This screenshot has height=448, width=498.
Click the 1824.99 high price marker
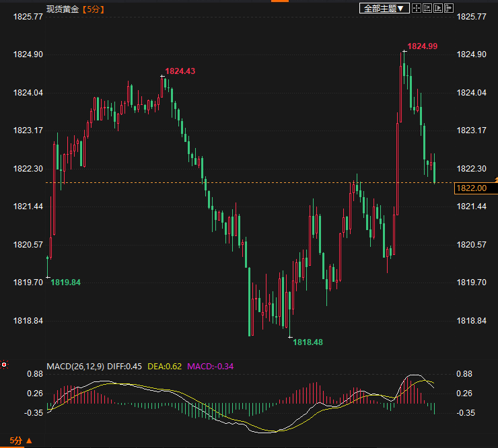tap(422, 46)
